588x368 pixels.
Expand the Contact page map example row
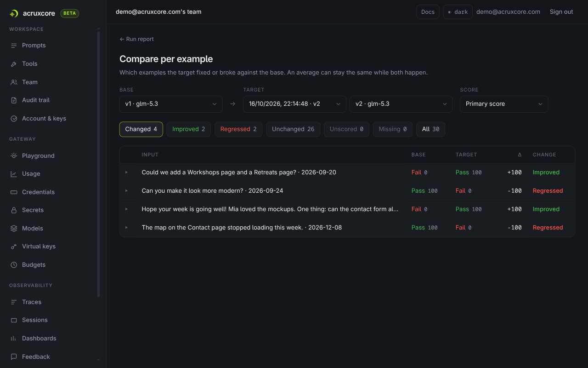[127, 228]
